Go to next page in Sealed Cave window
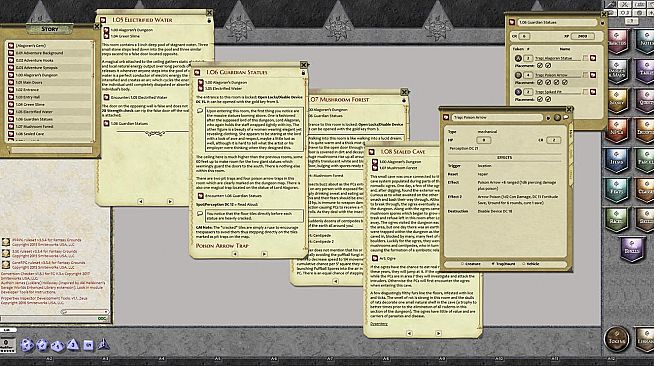 tap(438, 333)
